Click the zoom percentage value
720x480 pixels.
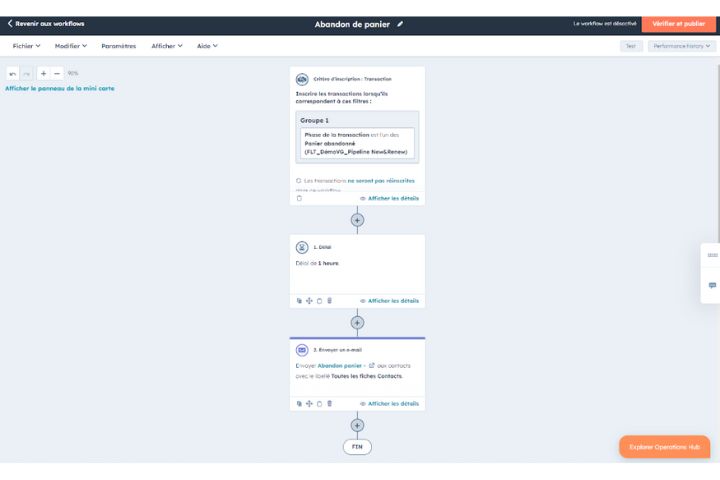click(x=73, y=73)
